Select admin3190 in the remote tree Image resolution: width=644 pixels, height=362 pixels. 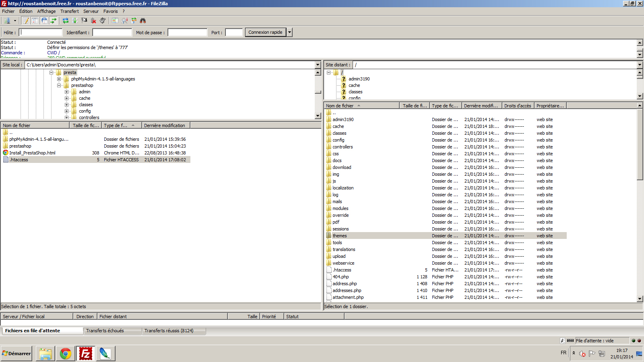(359, 79)
